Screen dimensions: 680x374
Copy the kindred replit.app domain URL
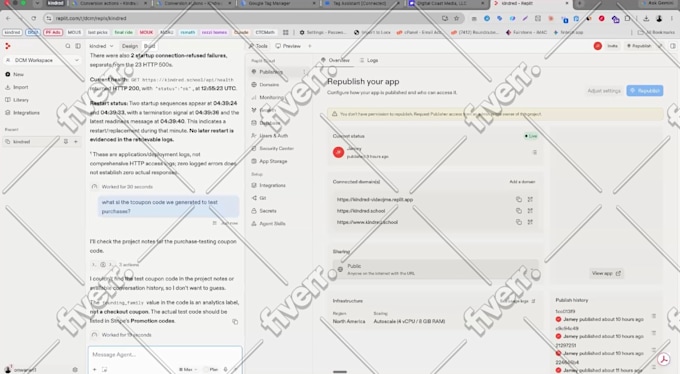pyautogui.click(x=519, y=200)
